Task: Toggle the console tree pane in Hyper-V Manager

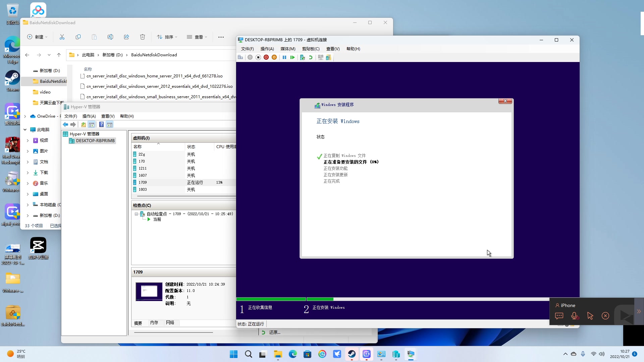Action: point(92,125)
